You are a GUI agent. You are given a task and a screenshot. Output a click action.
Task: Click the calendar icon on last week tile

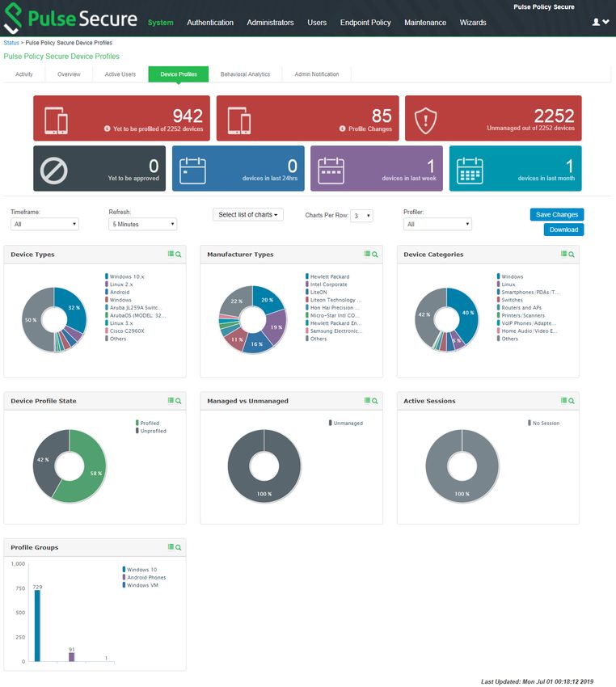tap(331, 171)
